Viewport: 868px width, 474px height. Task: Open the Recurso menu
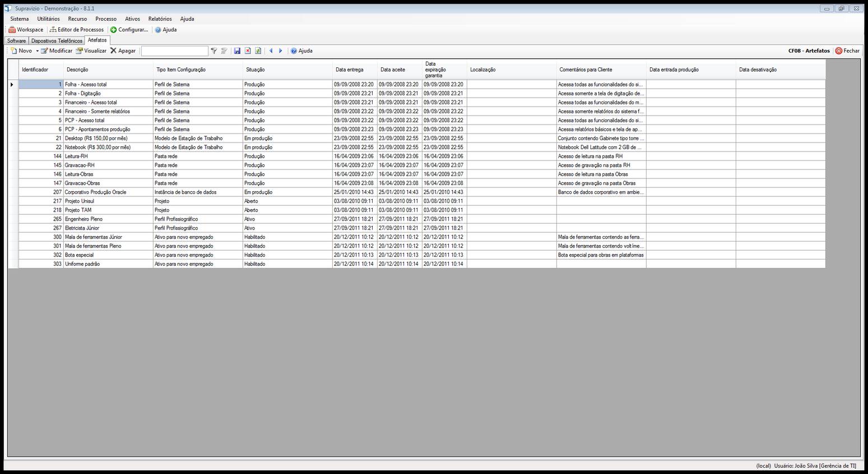click(77, 19)
